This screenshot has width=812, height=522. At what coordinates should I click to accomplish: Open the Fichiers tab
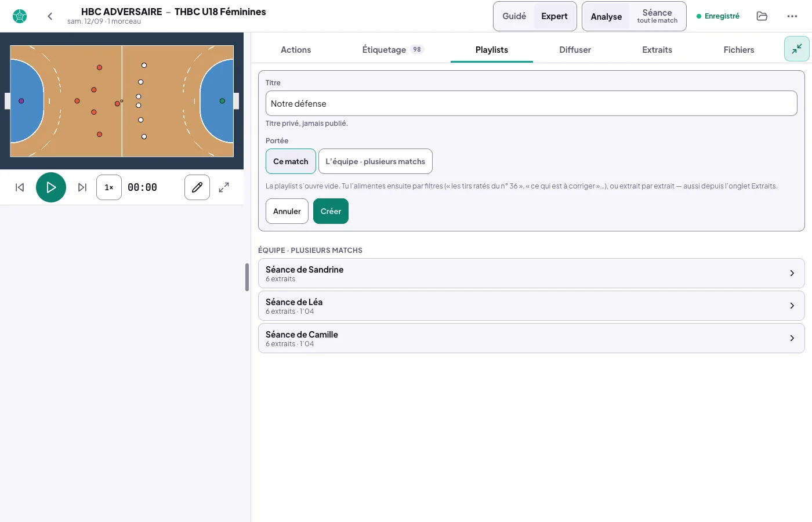pyautogui.click(x=739, y=50)
